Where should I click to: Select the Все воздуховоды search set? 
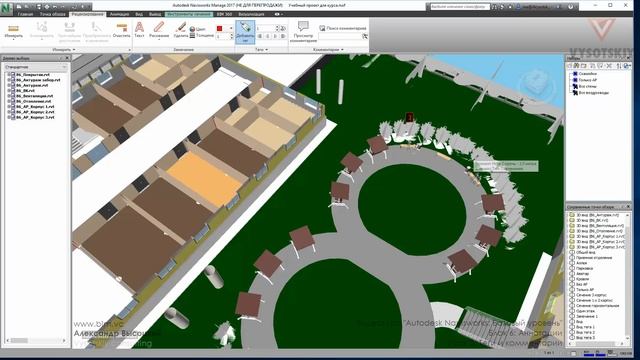coord(593,93)
